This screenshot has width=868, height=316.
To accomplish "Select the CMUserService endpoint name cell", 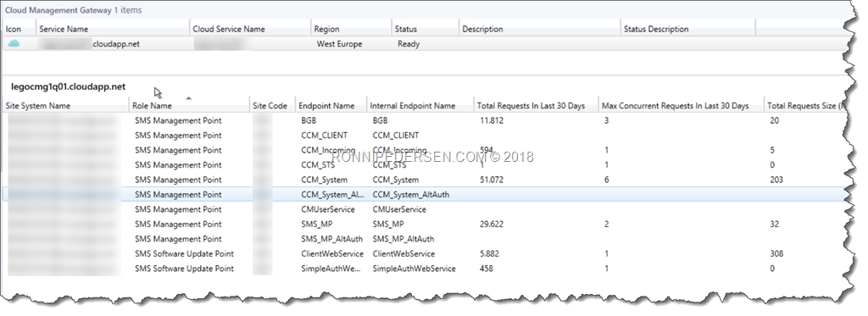I will click(x=327, y=209).
